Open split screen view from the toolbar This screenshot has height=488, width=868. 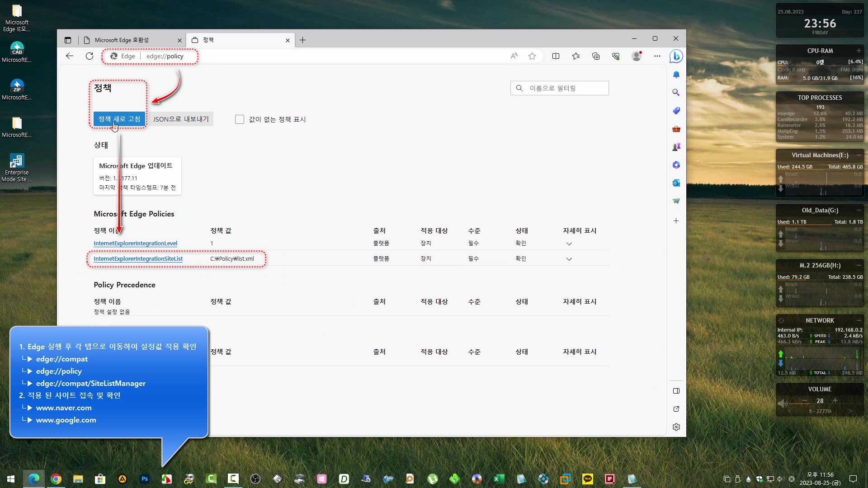click(x=556, y=56)
